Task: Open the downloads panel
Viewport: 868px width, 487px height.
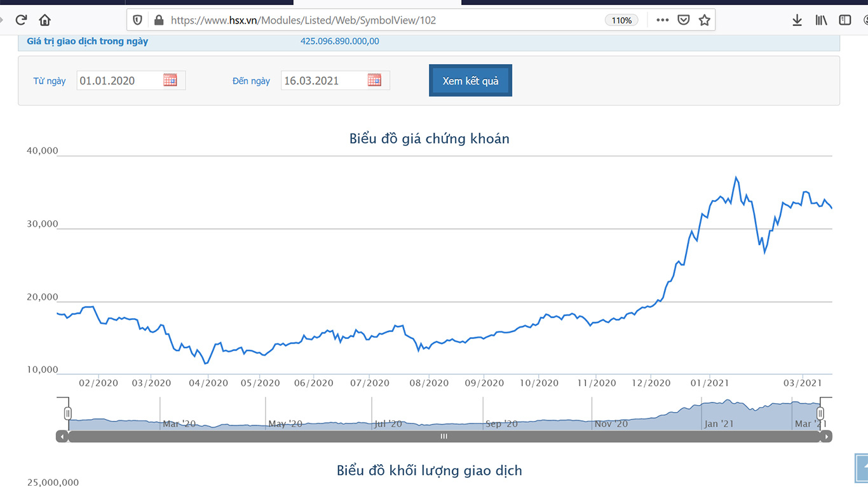Action: pos(797,20)
